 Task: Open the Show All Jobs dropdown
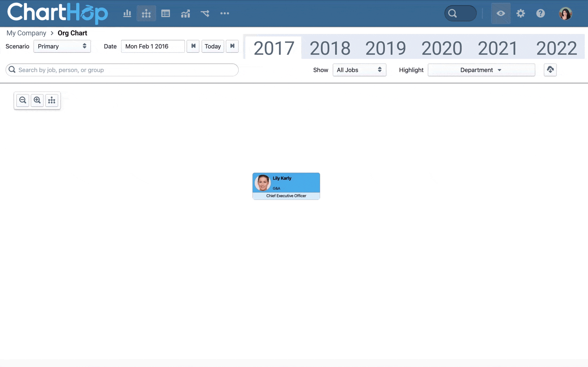(359, 70)
